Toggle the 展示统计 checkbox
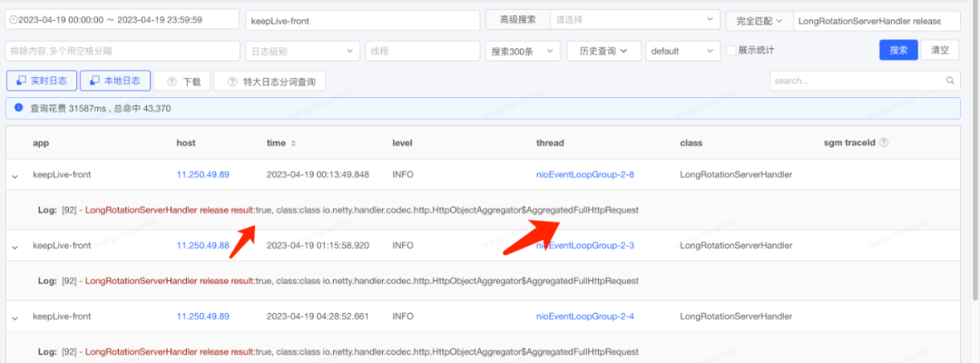 click(x=730, y=51)
